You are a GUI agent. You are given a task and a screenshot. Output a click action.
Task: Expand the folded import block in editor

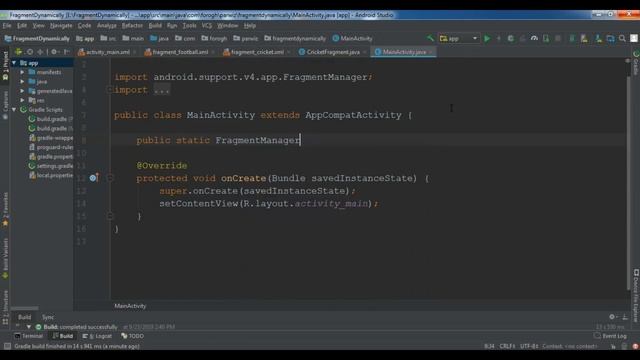[109, 89]
